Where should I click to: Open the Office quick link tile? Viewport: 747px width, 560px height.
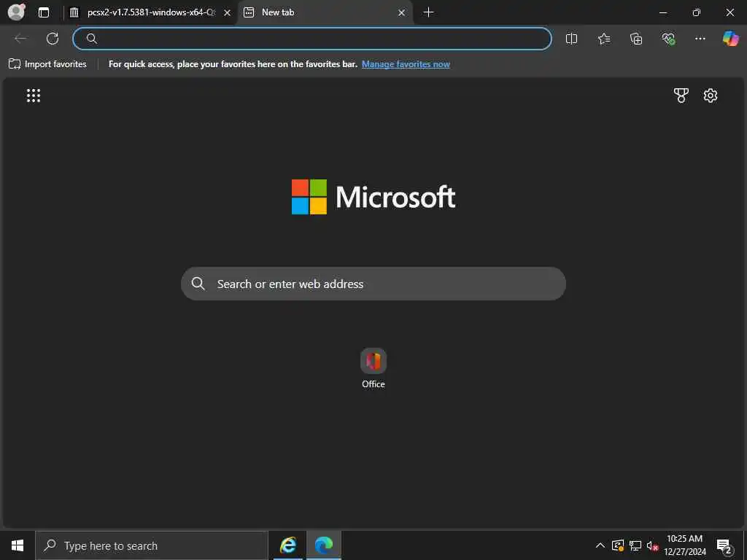(373, 368)
